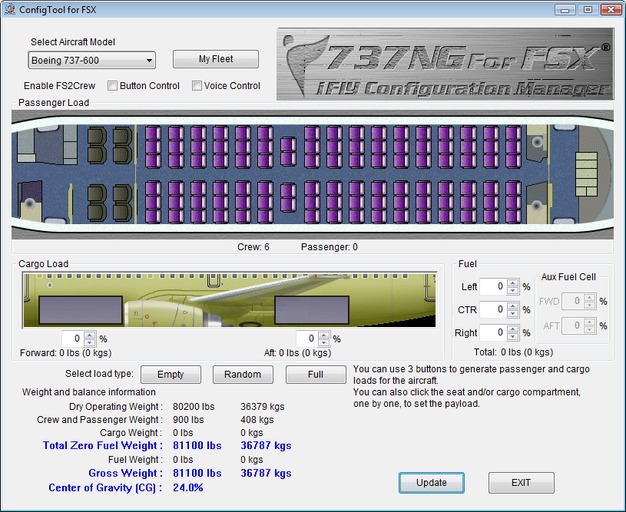Click the Dry Operating Weight 80200 lbs value
Image resolution: width=626 pixels, height=512 pixels.
point(194,407)
